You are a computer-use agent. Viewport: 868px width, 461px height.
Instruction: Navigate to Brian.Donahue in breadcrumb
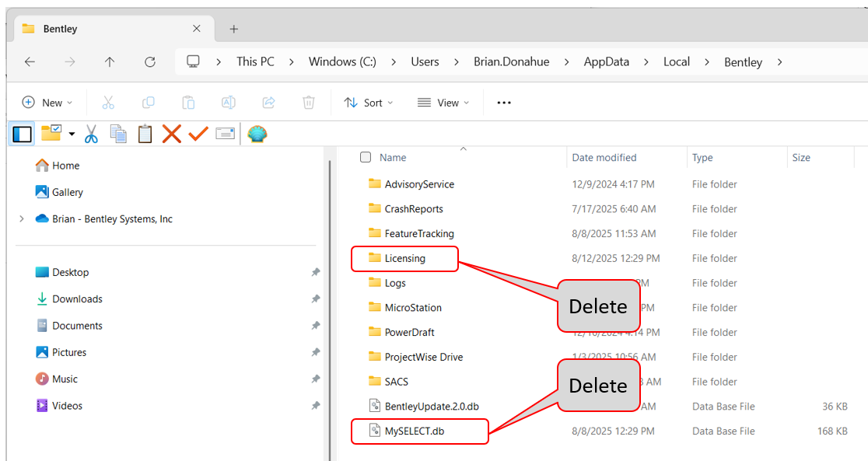point(512,61)
